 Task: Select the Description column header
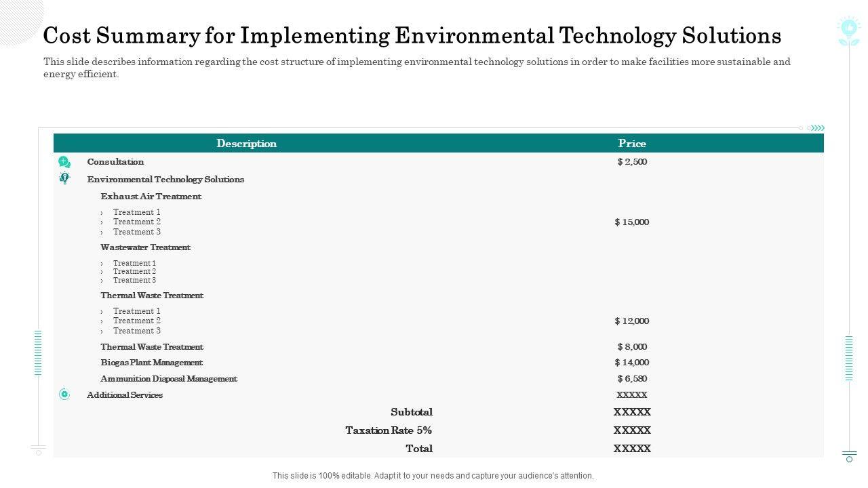[x=247, y=144]
